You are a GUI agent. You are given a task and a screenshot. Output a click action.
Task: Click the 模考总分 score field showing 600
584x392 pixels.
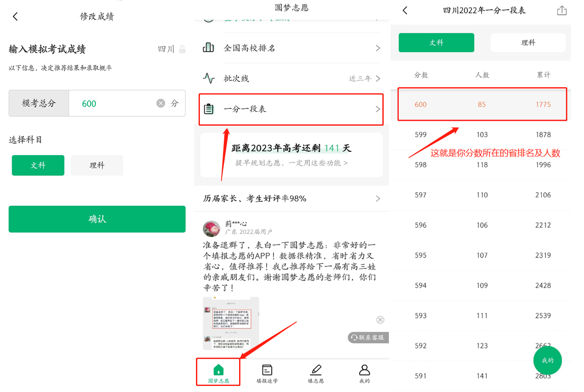pyautogui.click(x=127, y=103)
